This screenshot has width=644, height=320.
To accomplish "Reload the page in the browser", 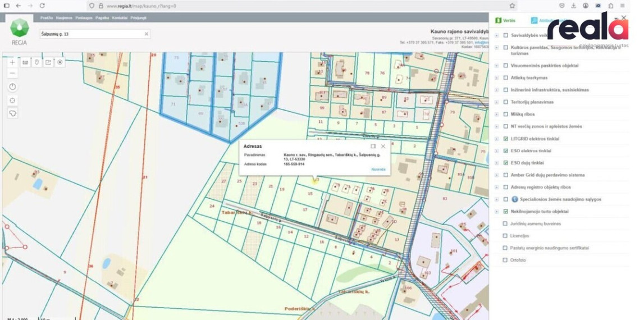I will pos(42,6).
